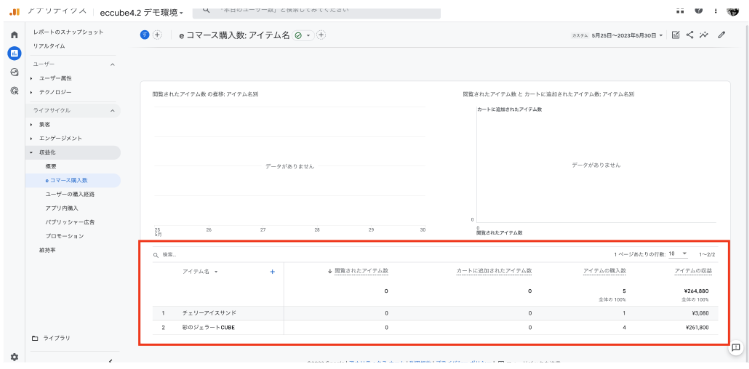The height and width of the screenshot is (369, 749).
Task: Add a comparison with the plus icon
Action: click(157, 35)
